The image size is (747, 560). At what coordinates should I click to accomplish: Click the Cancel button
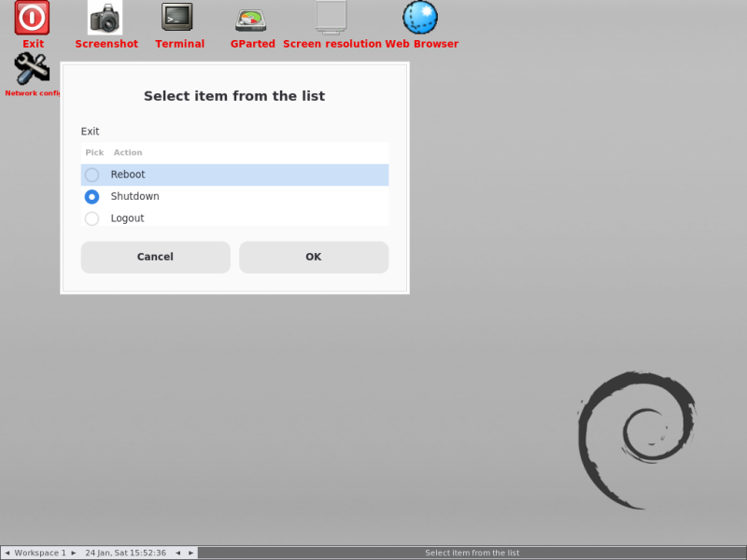pos(155,258)
